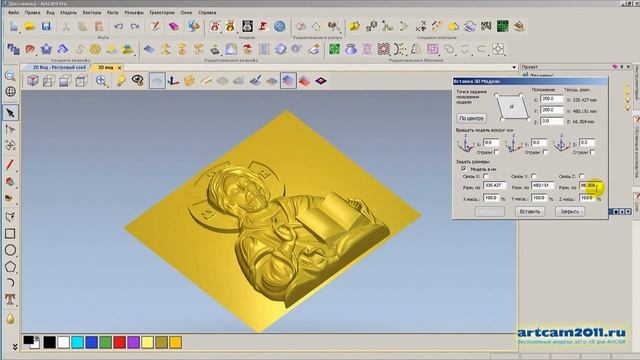Image resolution: width=640 pixels, height=360 pixels.
Task: Click the round blue wheel icon in the Model group
Action: (280, 27)
